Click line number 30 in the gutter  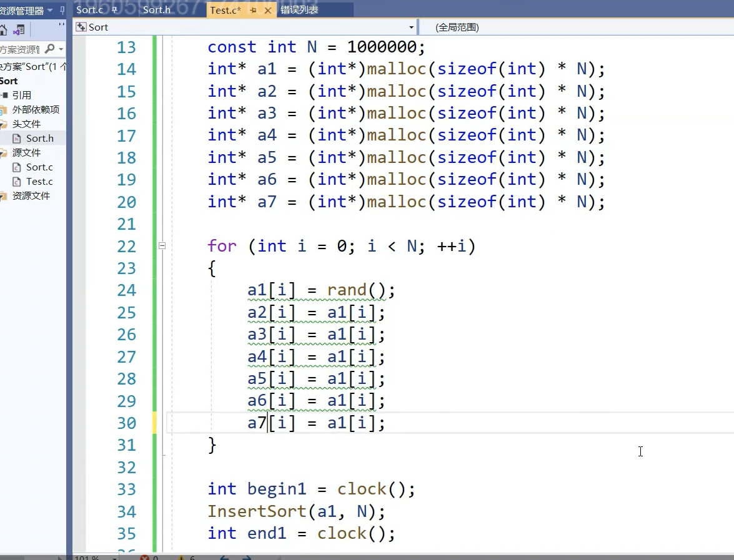[126, 423]
